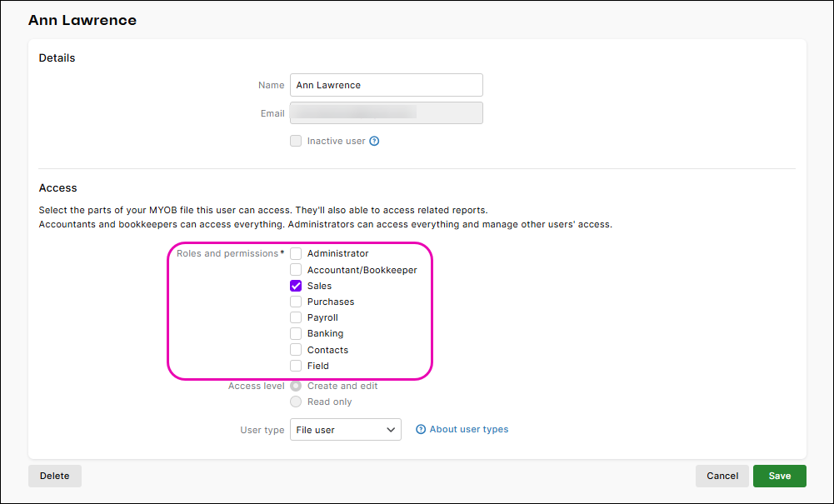Tick the Payroll checkbox
Image resolution: width=834 pixels, height=504 pixels.
coord(296,317)
